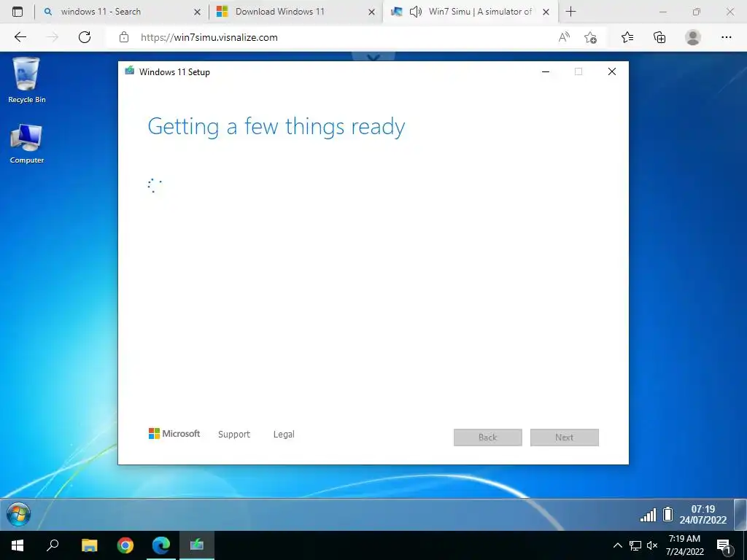Minimize the Windows 11 Setup window

(x=546, y=71)
